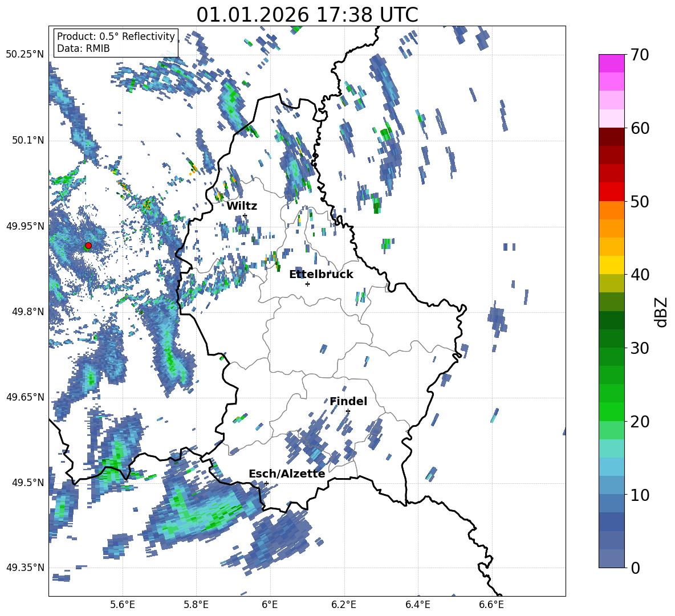
Task: Click the dBZ colorbar axis label
Action: (661, 312)
